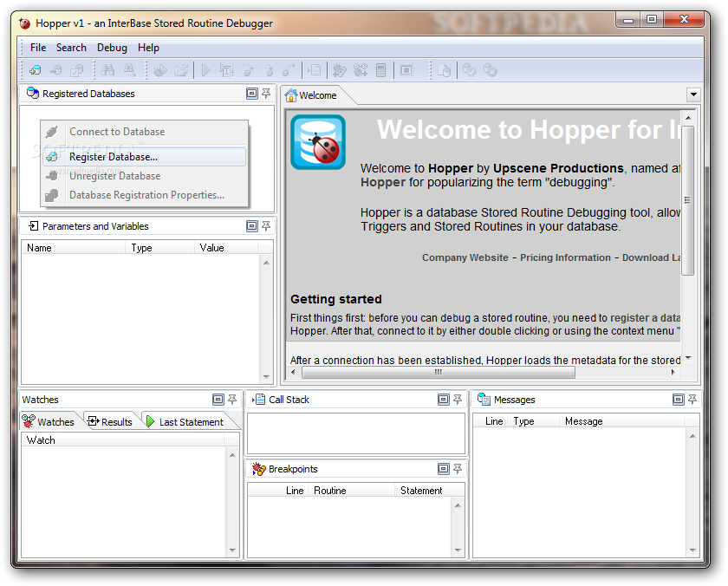Pin the Registered Databases panel
Screen dimensions: 728x586
(x=266, y=94)
